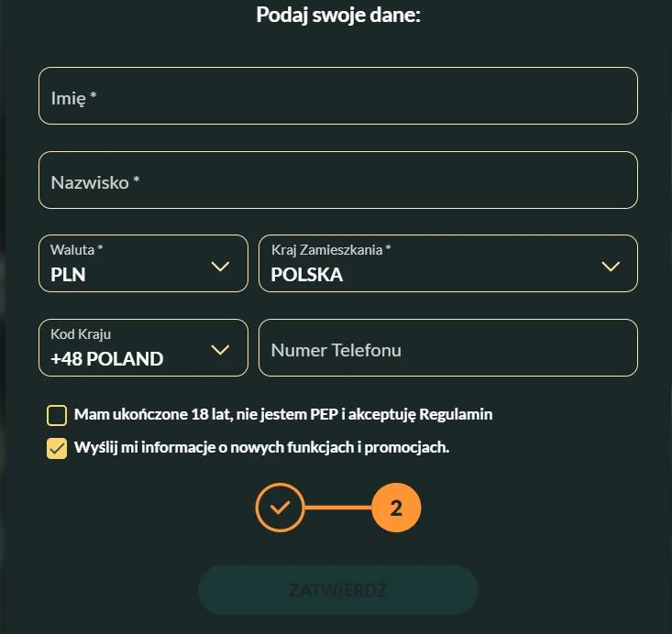Click the chevron arrow in Waluta field
Viewport: 672px width, 634px height.
click(220, 266)
